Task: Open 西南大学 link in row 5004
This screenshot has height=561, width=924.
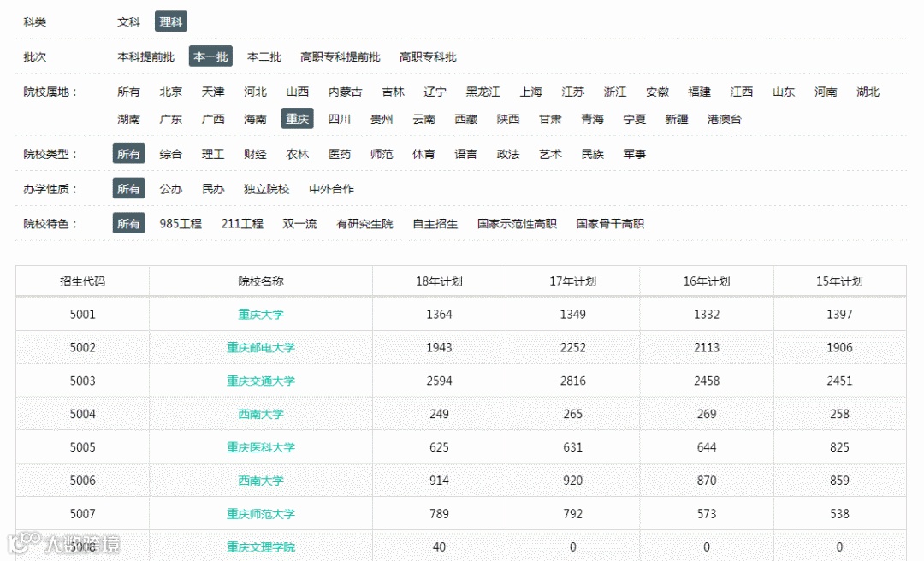Action: pos(260,414)
